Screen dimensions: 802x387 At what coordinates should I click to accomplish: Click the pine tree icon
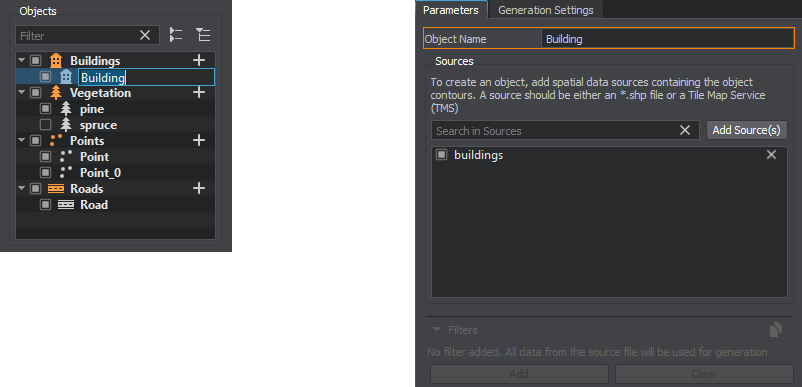66,109
